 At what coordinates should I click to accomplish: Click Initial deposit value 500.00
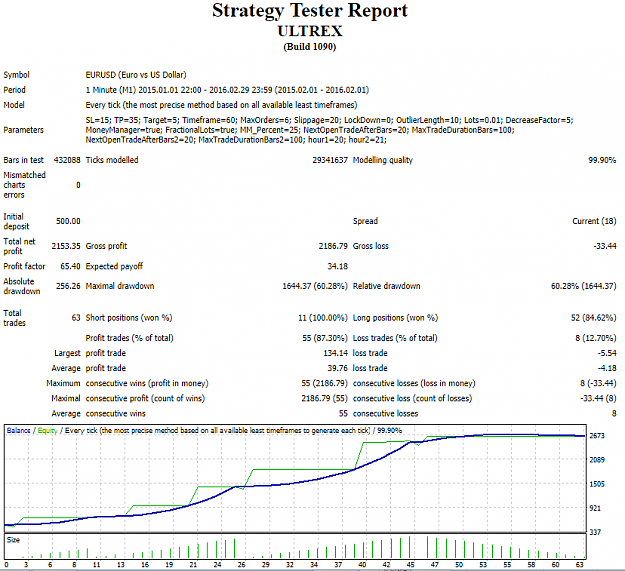coord(68,221)
